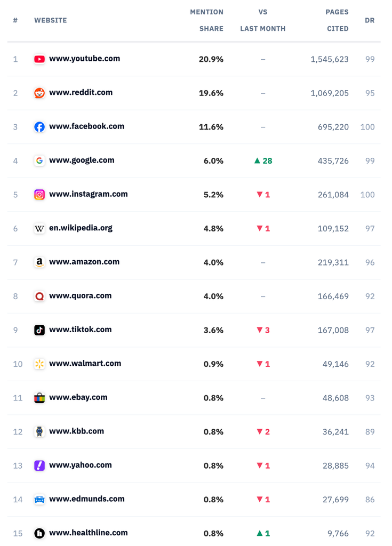Click the Walmart spark icon
The image size is (392, 546).
tap(39, 364)
